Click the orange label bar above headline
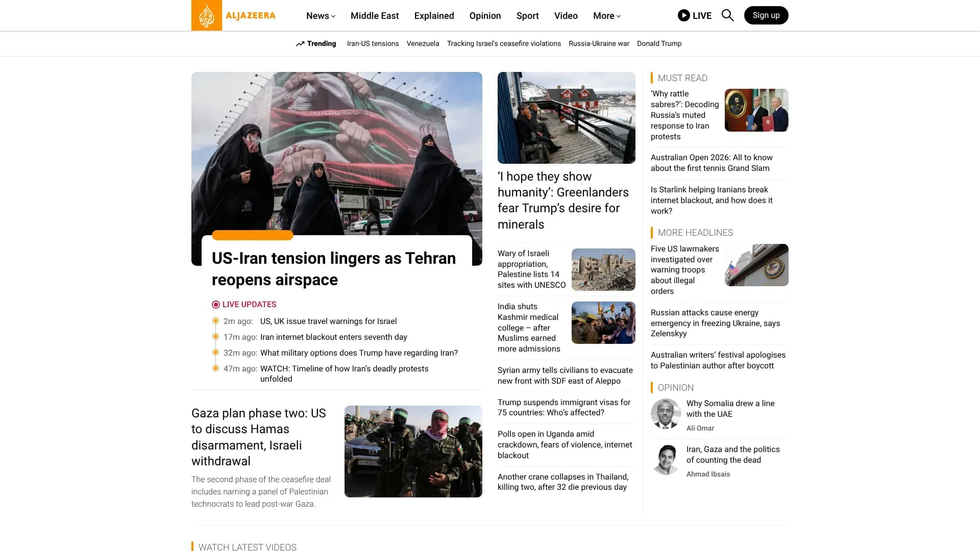 [x=253, y=235]
